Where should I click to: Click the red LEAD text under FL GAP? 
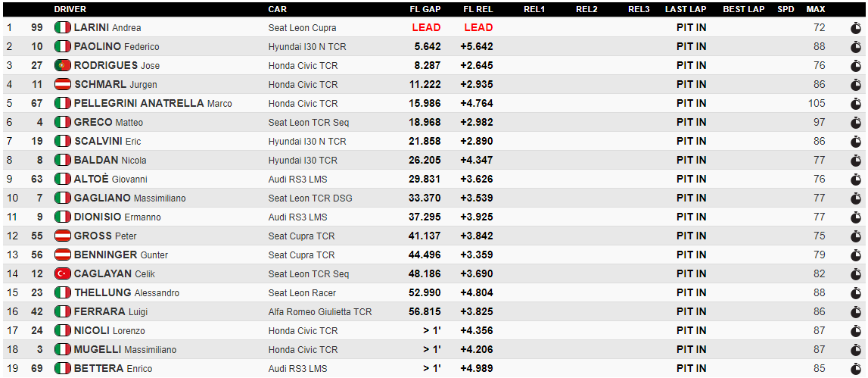coord(426,28)
